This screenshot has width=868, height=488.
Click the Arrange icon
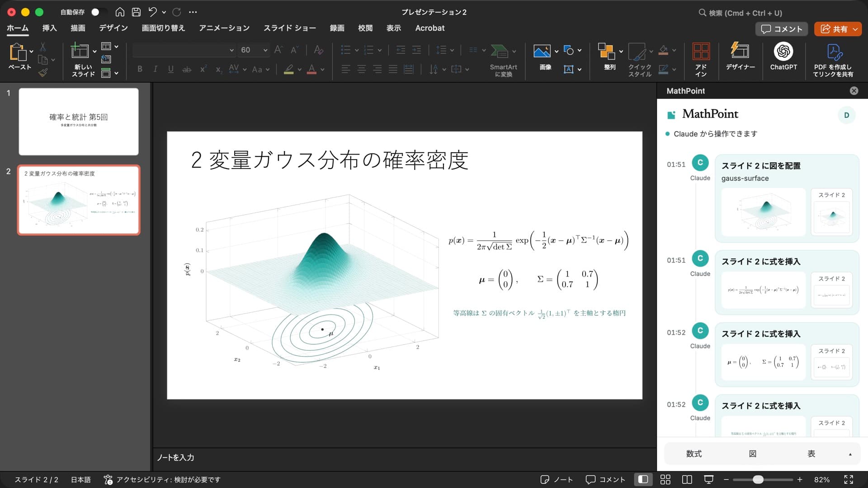(x=606, y=52)
